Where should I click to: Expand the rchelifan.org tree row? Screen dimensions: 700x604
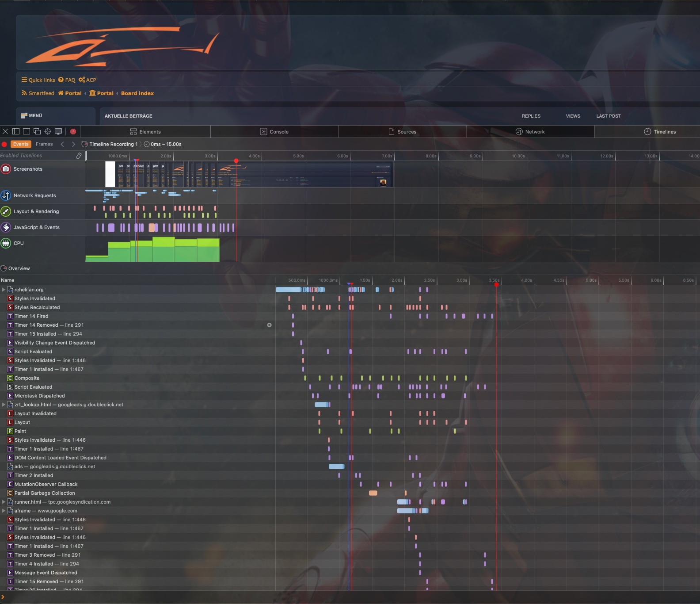4,290
